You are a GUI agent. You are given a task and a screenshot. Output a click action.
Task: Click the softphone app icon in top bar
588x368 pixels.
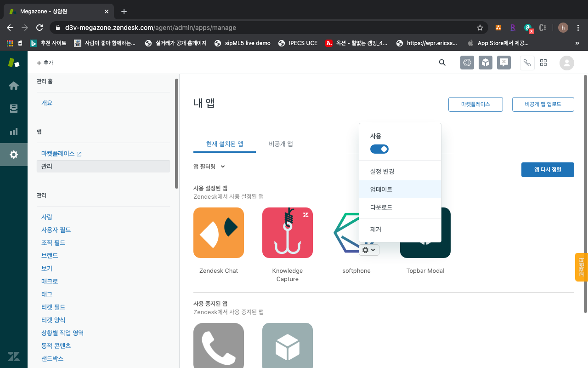click(467, 63)
